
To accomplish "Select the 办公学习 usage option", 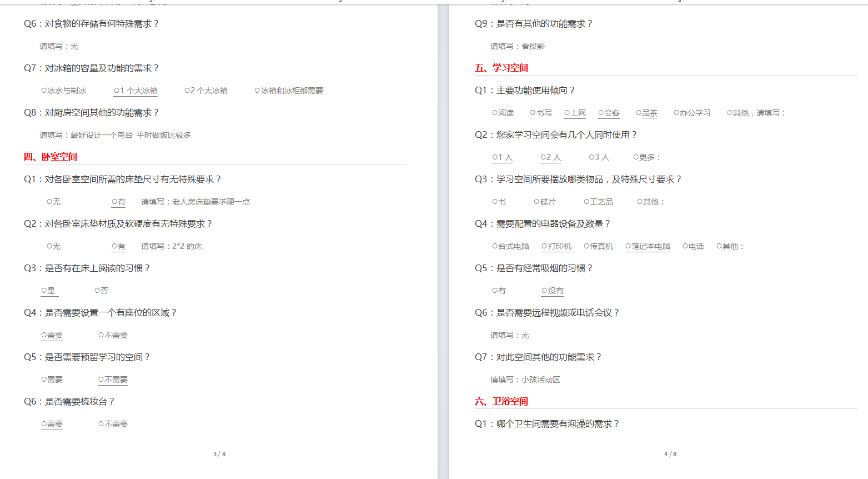I will coord(692,113).
